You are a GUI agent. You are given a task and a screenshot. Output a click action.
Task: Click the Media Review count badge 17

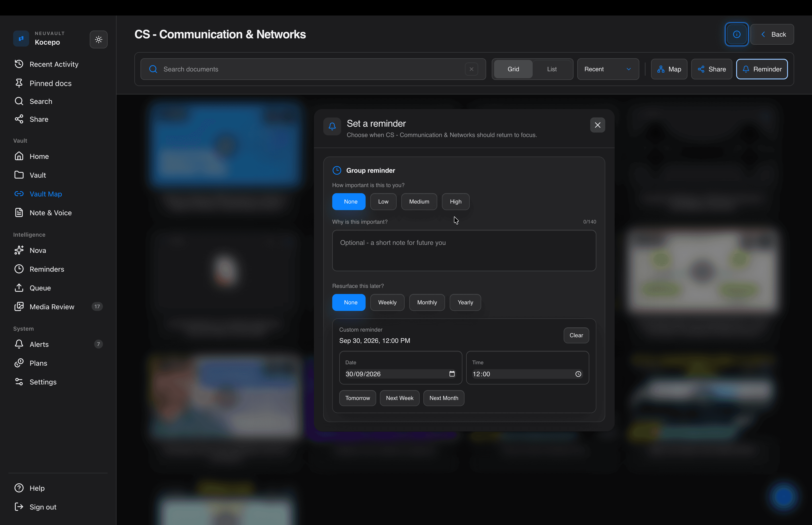[97, 306]
